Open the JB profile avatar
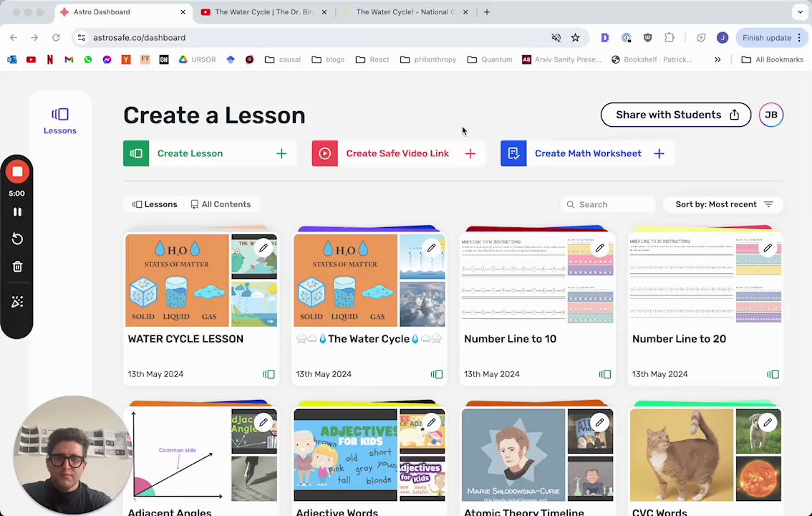The height and width of the screenshot is (516, 812). coord(771,115)
